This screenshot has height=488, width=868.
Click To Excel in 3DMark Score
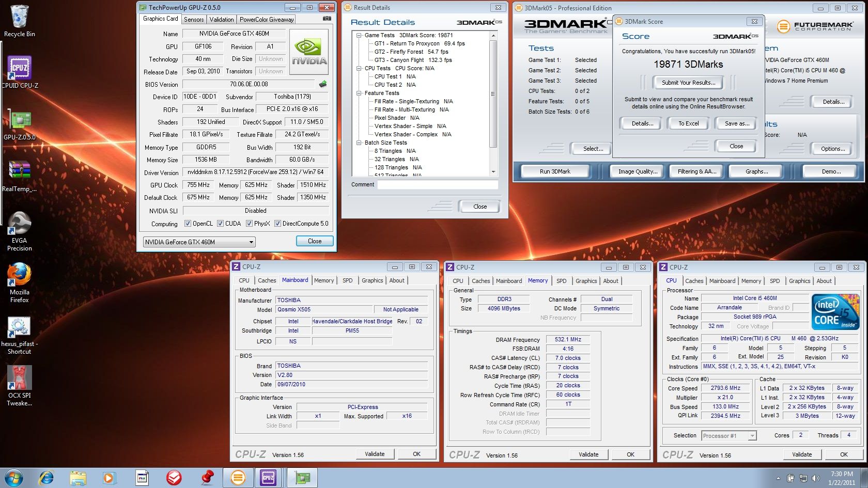coord(688,123)
